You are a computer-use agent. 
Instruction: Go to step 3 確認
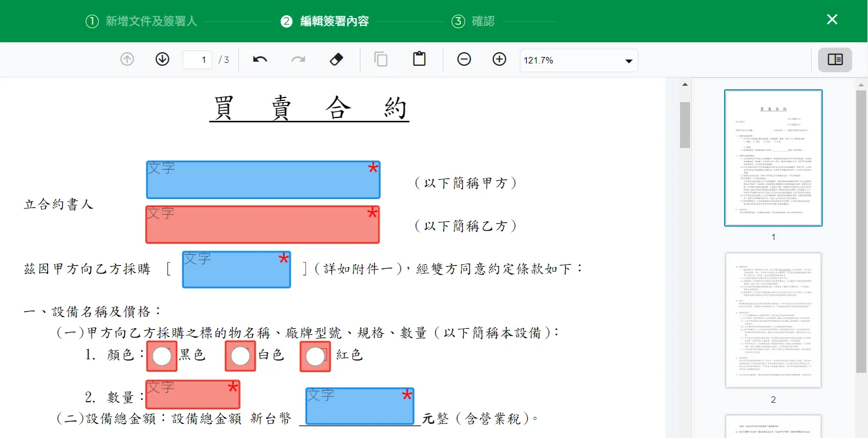point(473,21)
